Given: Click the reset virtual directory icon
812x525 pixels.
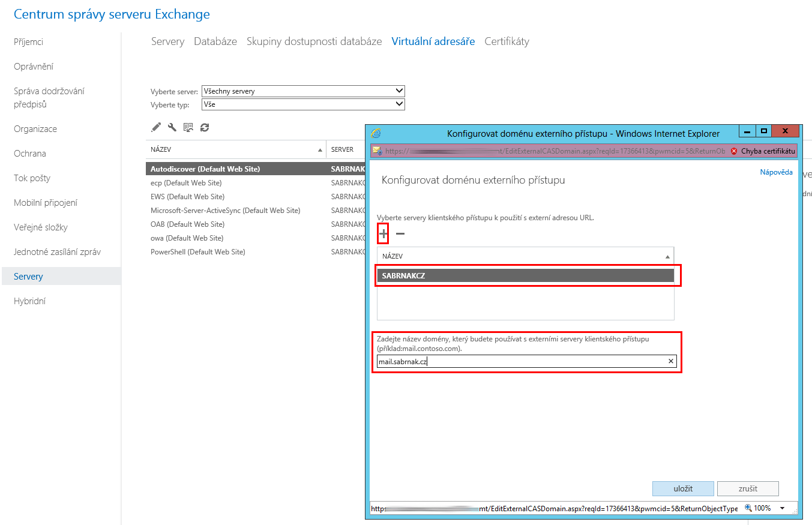Looking at the screenshot, I should tap(188, 127).
